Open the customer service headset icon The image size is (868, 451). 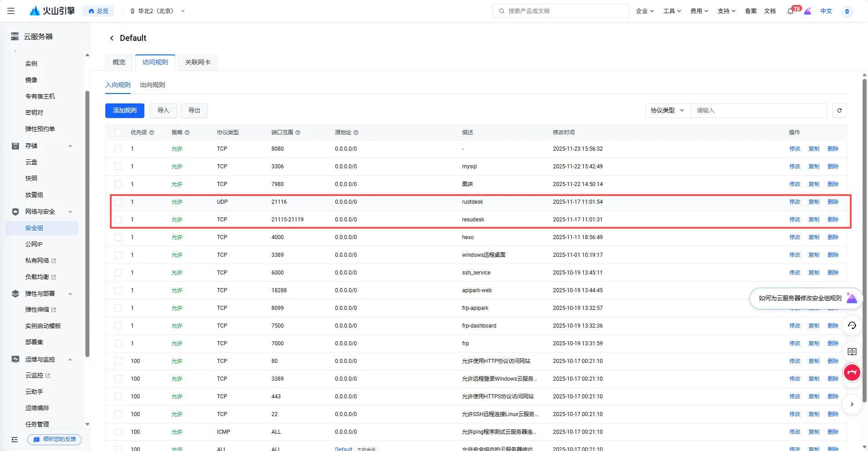click(x=852, y=325)
